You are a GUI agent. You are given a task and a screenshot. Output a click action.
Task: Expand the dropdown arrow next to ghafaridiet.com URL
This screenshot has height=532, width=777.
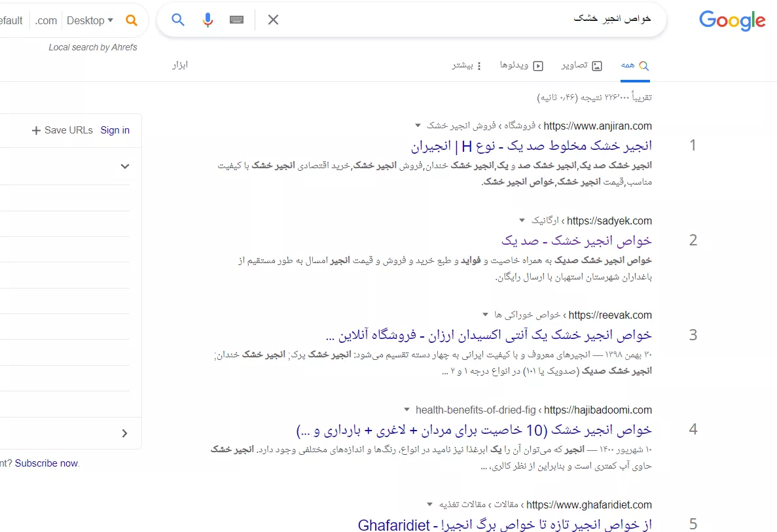tap(429, 505)
